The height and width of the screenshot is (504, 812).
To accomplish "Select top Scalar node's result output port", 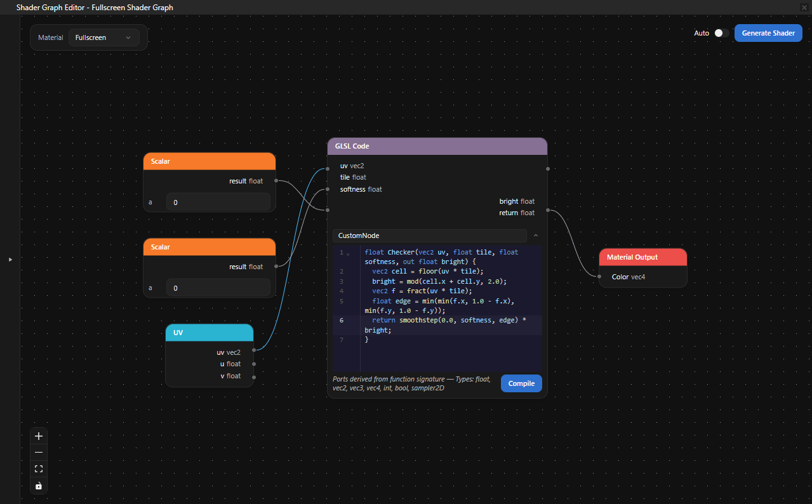I will (276, 181).
